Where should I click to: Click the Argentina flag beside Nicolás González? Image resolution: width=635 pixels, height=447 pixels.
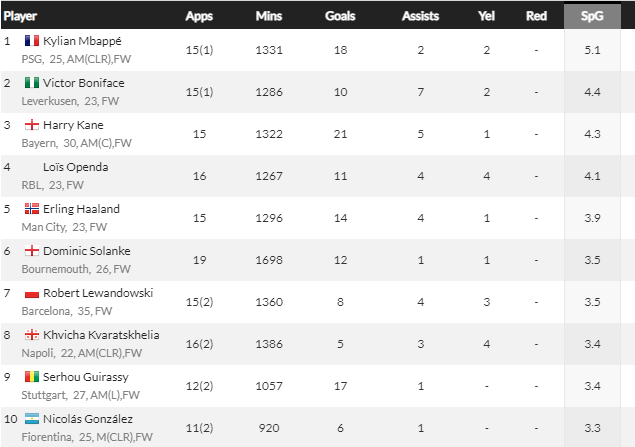pyautogui.click(x=31, y=420)
